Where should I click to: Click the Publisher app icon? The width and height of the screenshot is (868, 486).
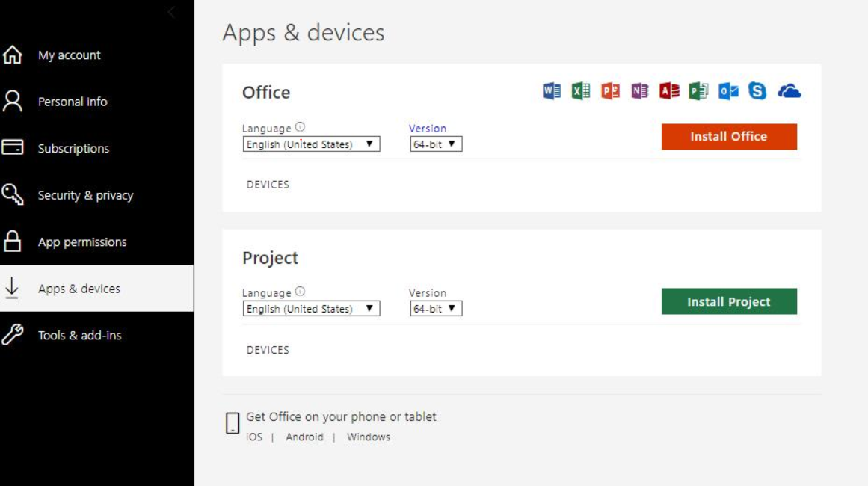click(x=698, y=90)
